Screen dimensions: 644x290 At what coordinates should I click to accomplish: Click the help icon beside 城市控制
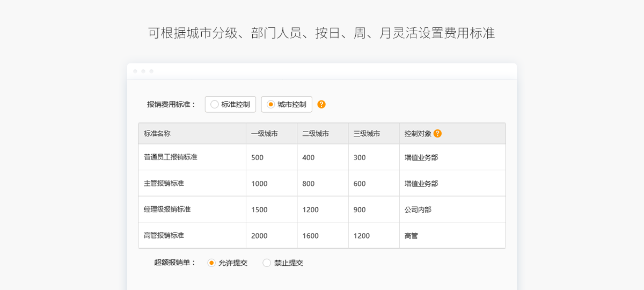[x=321, y=104]
